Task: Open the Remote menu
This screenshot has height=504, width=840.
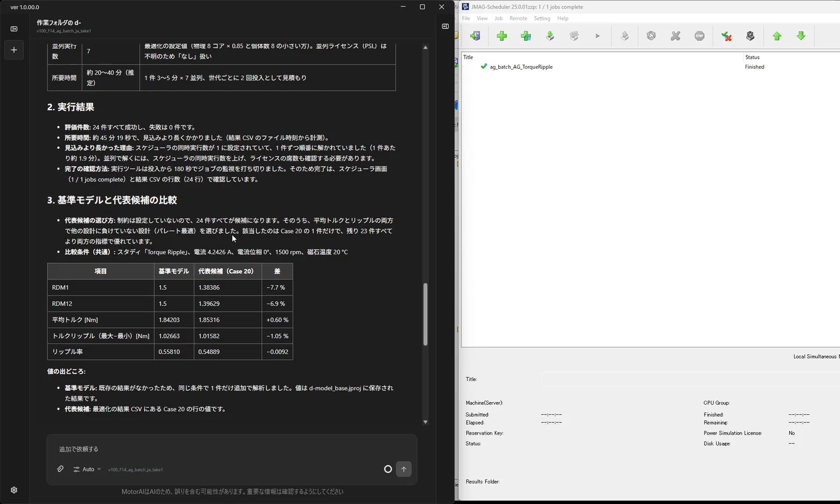Action: [518, 19]
